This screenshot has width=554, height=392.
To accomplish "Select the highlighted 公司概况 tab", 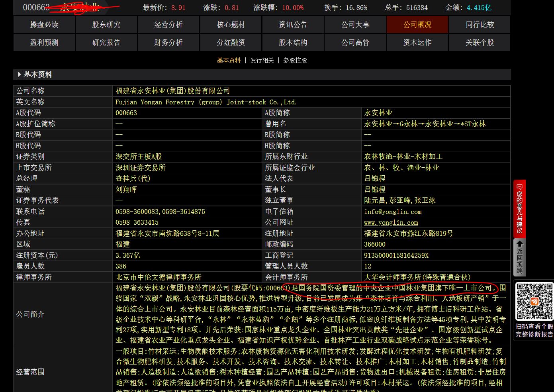I will 417,25.
